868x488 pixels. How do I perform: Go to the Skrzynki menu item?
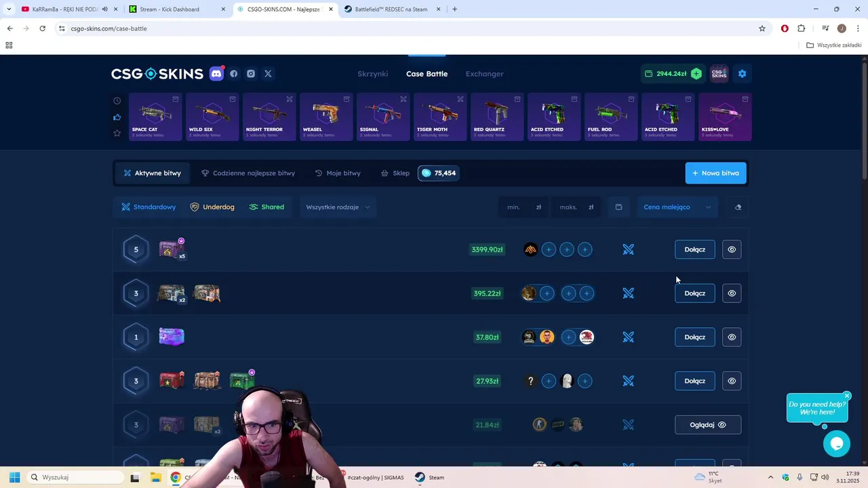point(373,74)
